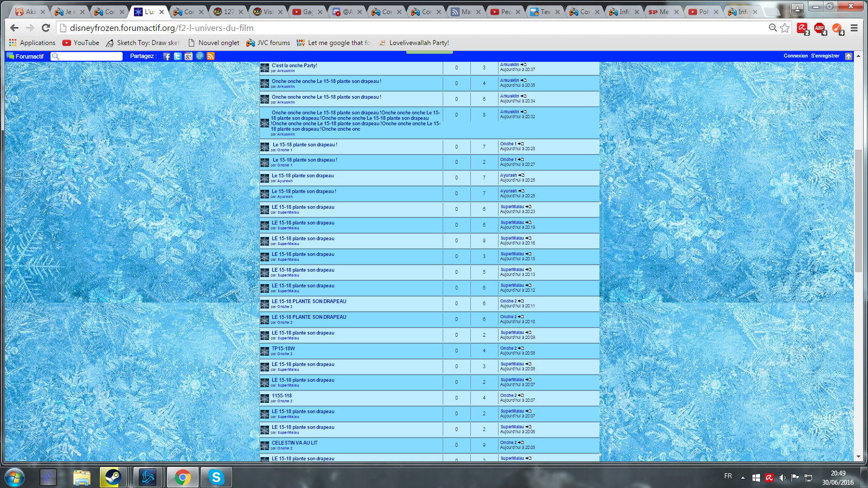Share the forum on Facebook
868x488 pixels.
coord(167,56)
